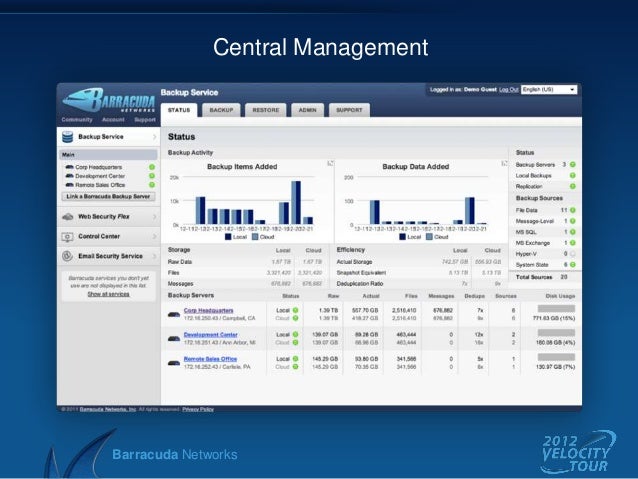This screenshot has width=638, height=479.
Task: Click Show all services link
Action: tap(109, 294)
